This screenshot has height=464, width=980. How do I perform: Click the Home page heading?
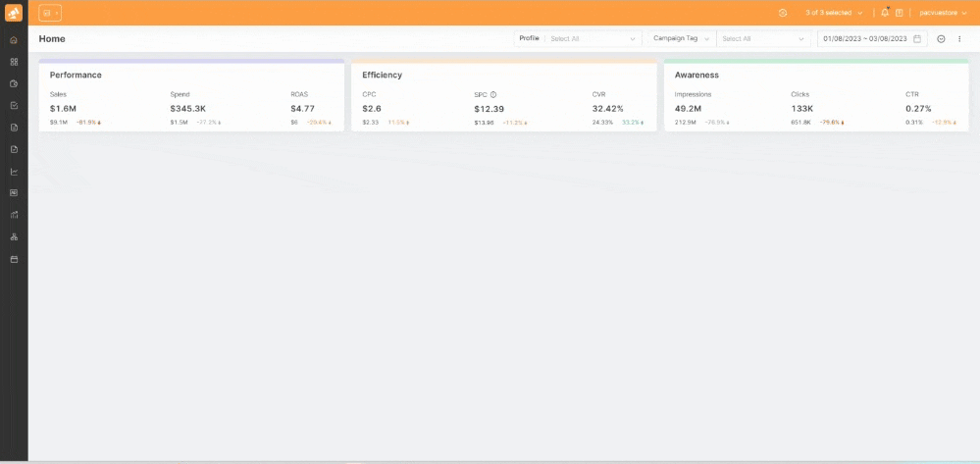(52, 39)
